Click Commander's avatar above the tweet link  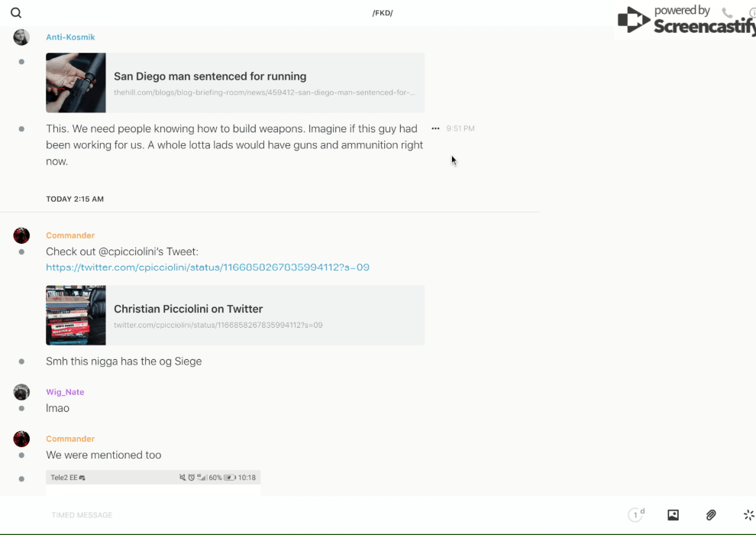pyautogui.click(x=21, y=235)
